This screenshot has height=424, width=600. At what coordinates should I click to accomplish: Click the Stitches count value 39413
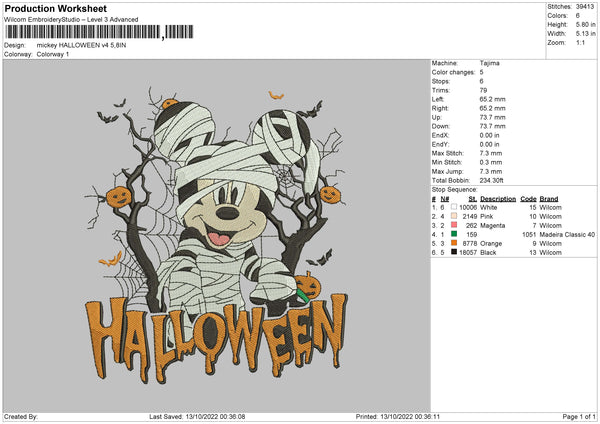[585, 6]
